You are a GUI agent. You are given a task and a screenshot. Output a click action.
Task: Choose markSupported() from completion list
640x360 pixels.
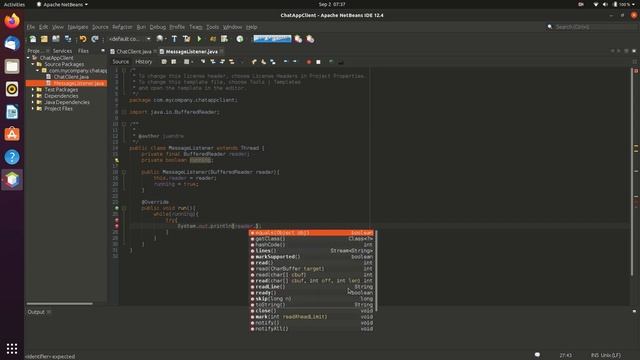tap(311, 257)
